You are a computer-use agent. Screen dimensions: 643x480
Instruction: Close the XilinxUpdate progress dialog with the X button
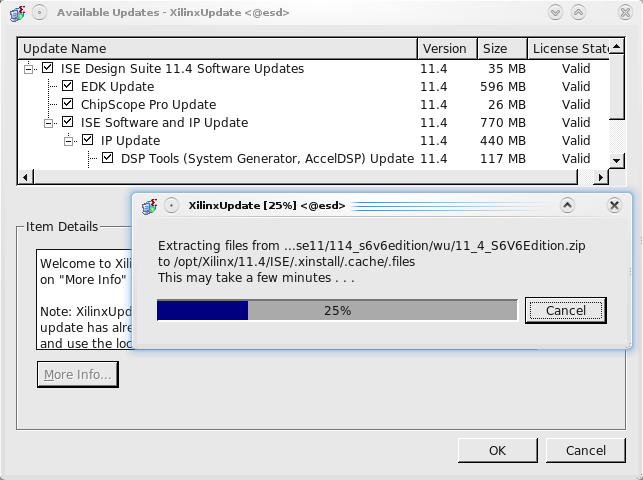pos(614,205)
